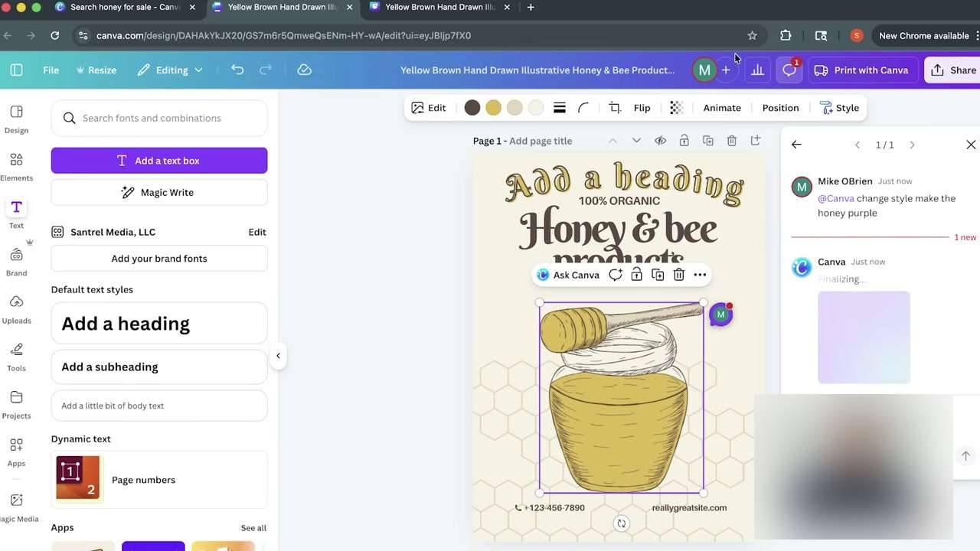Screen dimensions: 980x551
Task: Open the Elements sidebar panel
Action: click(16, 167)
